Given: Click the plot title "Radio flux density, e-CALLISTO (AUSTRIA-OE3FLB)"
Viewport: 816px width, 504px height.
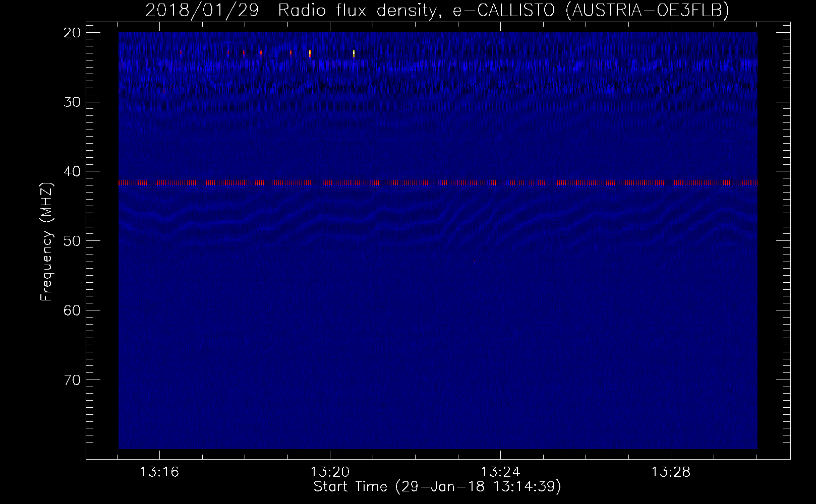Looking at the screenshot, I should 503,10.
